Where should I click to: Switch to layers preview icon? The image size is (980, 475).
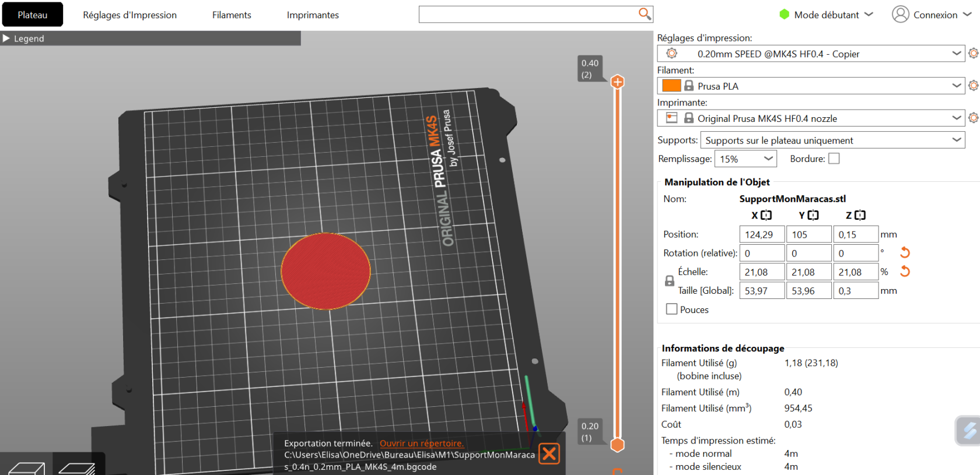78,467
